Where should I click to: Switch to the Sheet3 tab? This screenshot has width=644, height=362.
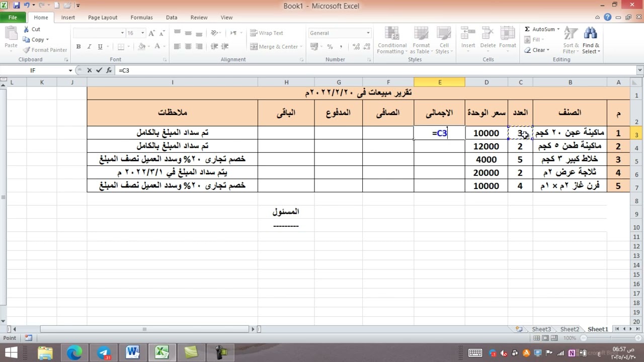coord(541,329)
